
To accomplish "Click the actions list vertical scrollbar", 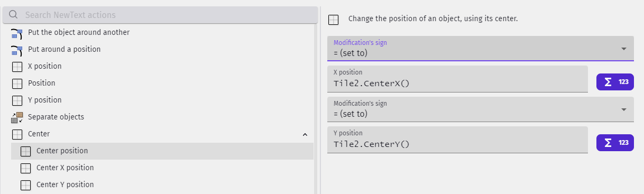I will coord(316,108).
